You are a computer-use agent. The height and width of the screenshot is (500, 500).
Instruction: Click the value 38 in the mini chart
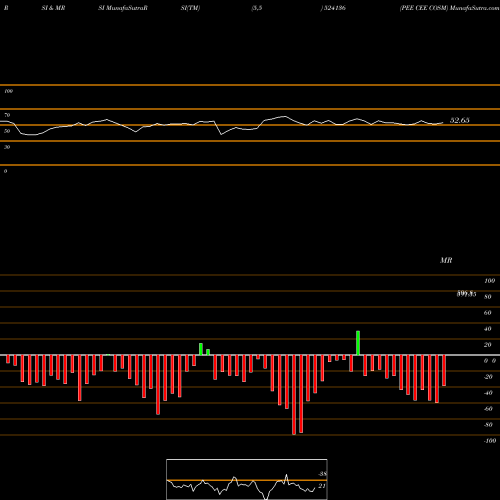tap(322, 474)
